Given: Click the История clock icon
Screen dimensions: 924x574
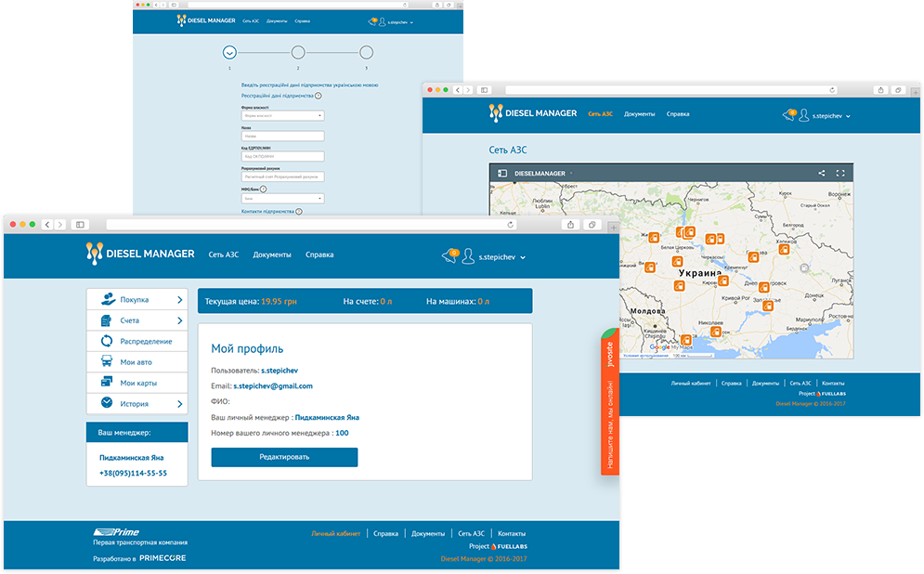Looking at the screenshot, I should (x=107, y=402).
